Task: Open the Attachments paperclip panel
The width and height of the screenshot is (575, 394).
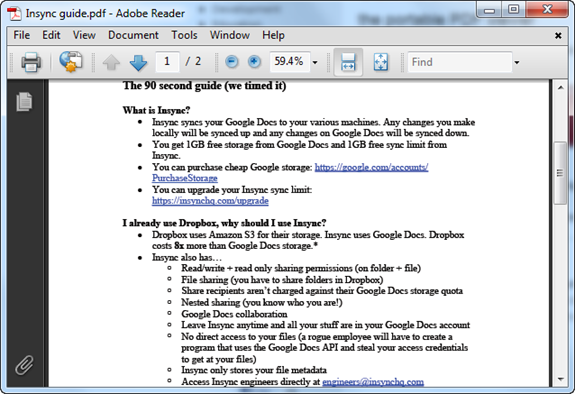Action: (24, 365)
